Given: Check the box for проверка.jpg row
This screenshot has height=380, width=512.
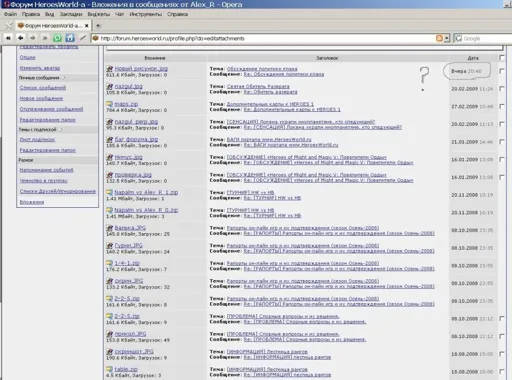Looking at the screenshot, I should [502, 177].
